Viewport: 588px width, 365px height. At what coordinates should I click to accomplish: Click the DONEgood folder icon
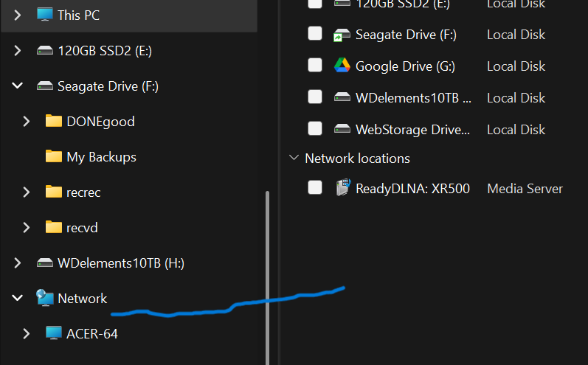pyautogui.click(x=54, y=121)
